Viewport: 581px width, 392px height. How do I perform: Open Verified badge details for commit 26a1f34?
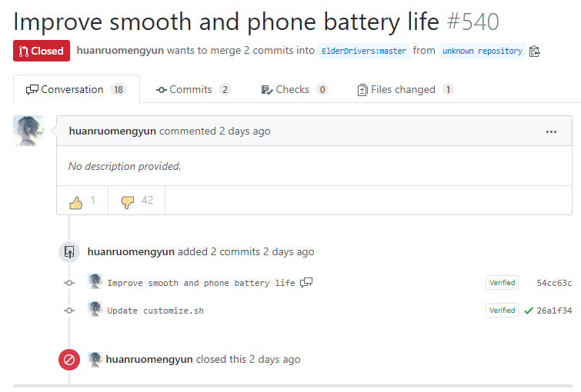pyautogui.click(x=502, y=311)
